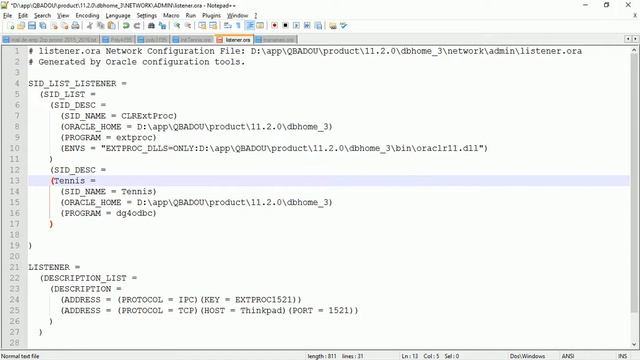Open the Search menu
This screenshot has width=640, height=360.
click(42, 16)
